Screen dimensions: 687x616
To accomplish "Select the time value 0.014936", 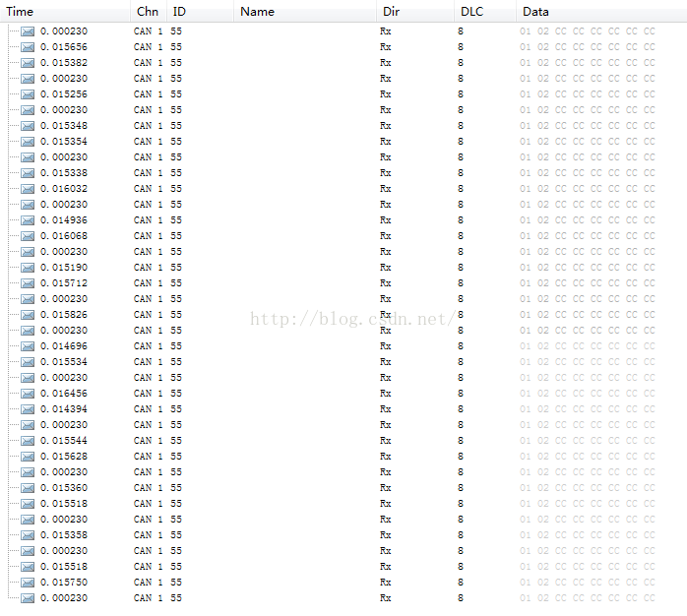I will (x=64, y=220).
